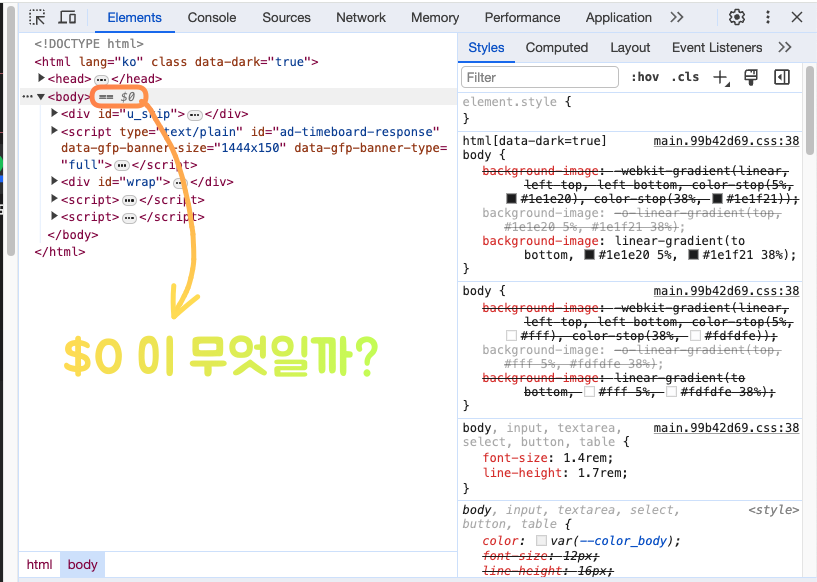Select the html lang="ko" element line
This screenshot has width=817, height=582.
pyautogui.click(x=176, y=61)
